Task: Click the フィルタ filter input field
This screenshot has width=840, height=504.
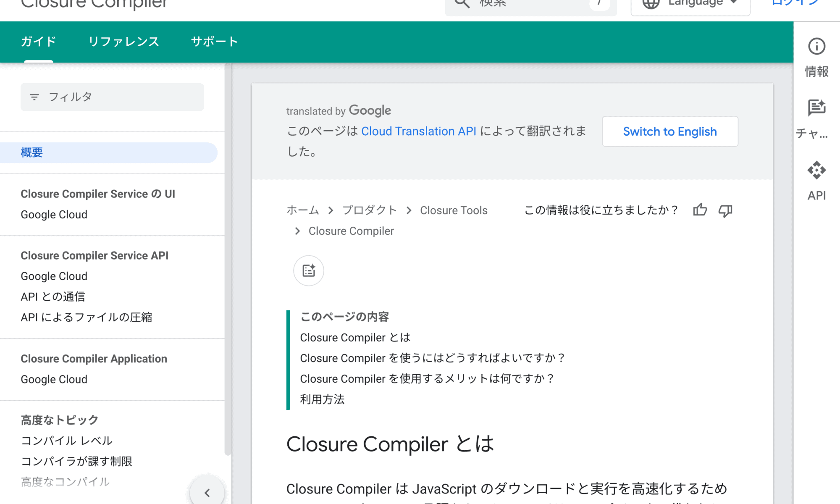Action: (x=112, y=97)
